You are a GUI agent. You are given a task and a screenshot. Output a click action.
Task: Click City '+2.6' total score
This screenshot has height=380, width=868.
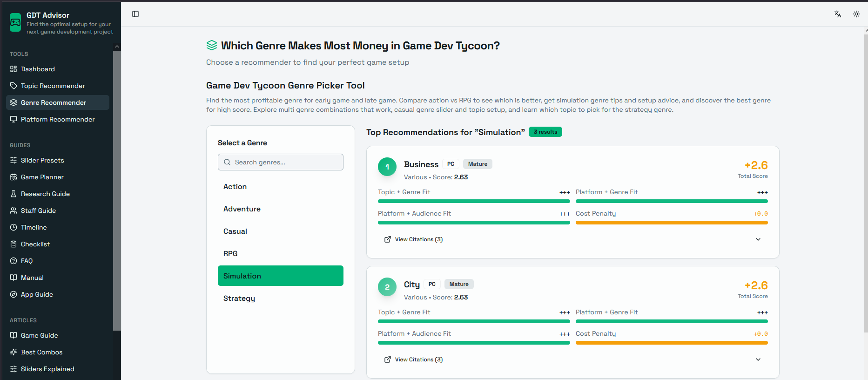[756, 285]
